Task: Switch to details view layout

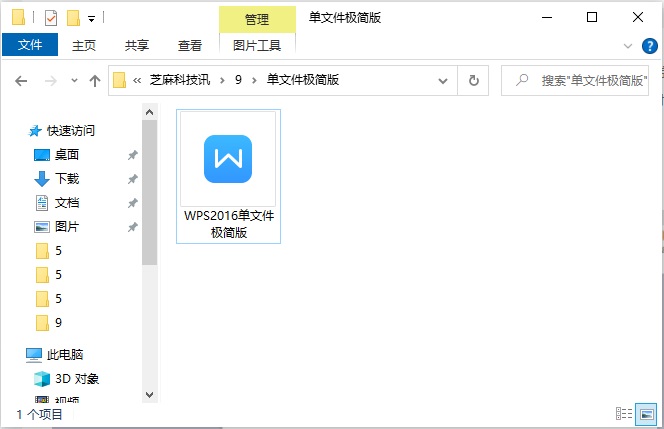Action: [624, 414]
